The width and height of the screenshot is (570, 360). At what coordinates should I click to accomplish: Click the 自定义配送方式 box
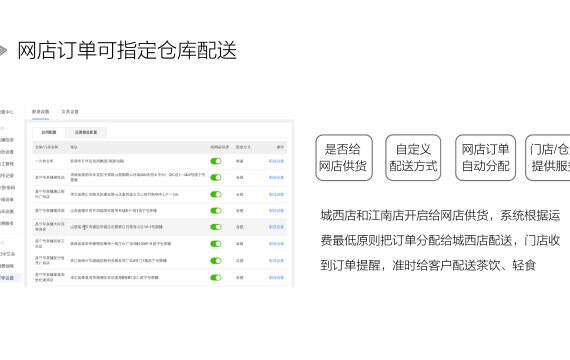413,157
